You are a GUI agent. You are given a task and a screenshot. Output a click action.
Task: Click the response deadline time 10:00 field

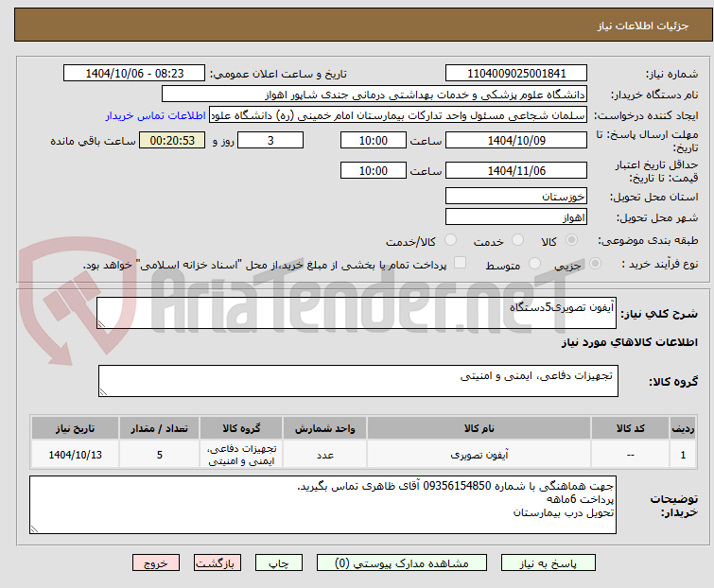[373, 140]
